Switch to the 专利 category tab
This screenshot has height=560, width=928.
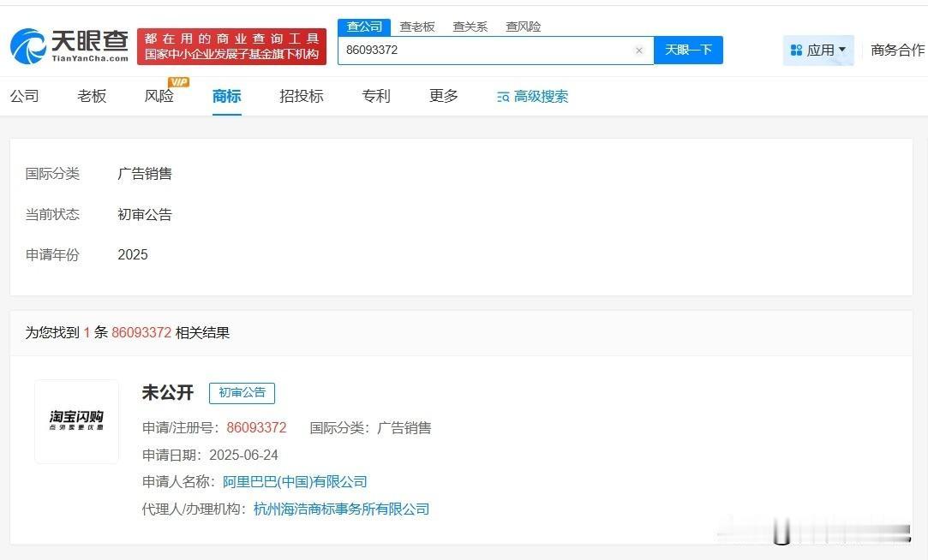376,96
